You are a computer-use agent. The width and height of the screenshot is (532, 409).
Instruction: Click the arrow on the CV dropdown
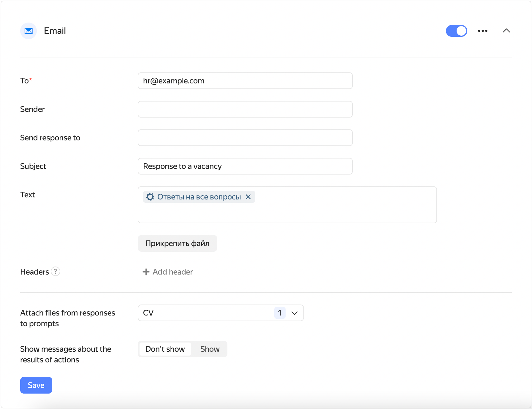tap(294, 313)
